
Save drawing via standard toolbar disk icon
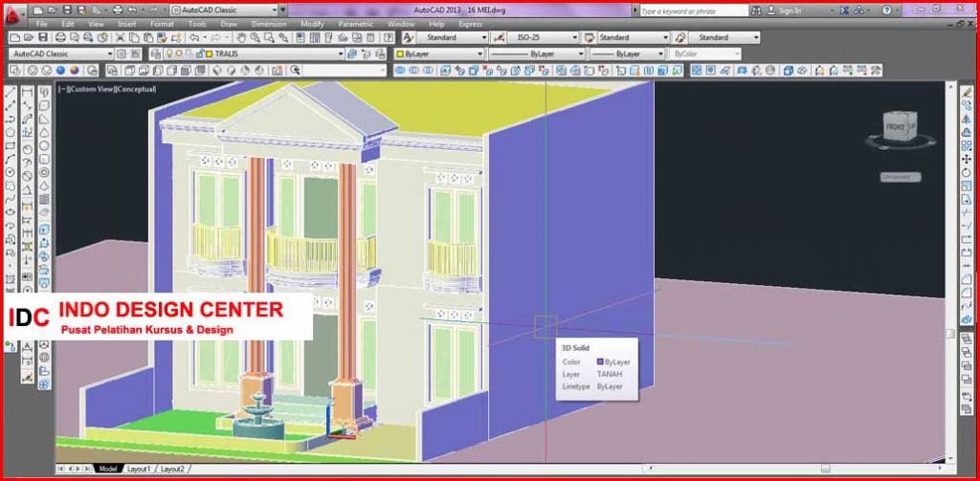point(42,37)
